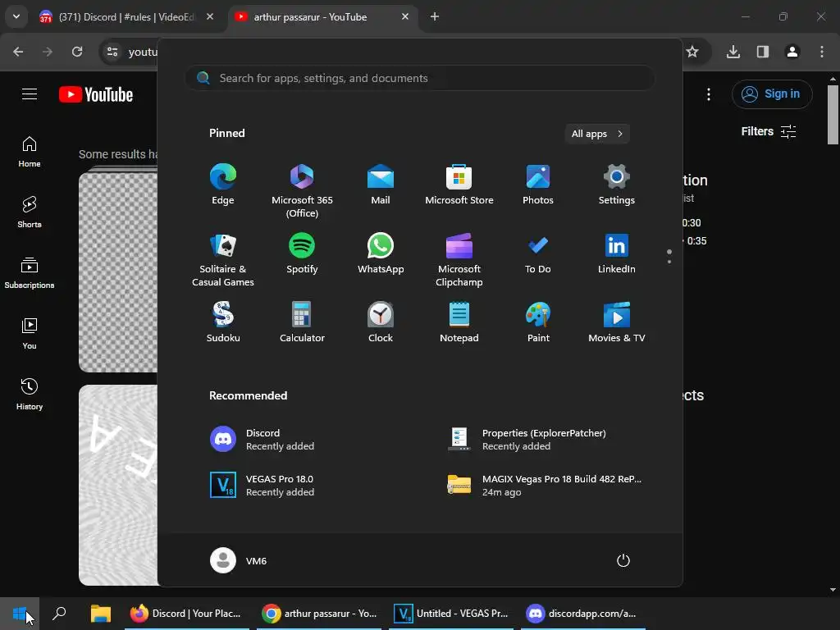Bookmark this page with star
840x630 pixels.
point(692,52)
